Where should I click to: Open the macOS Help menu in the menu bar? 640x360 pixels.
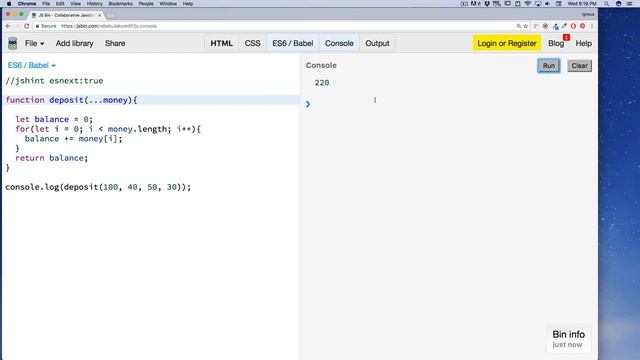(x=187, y=4)
